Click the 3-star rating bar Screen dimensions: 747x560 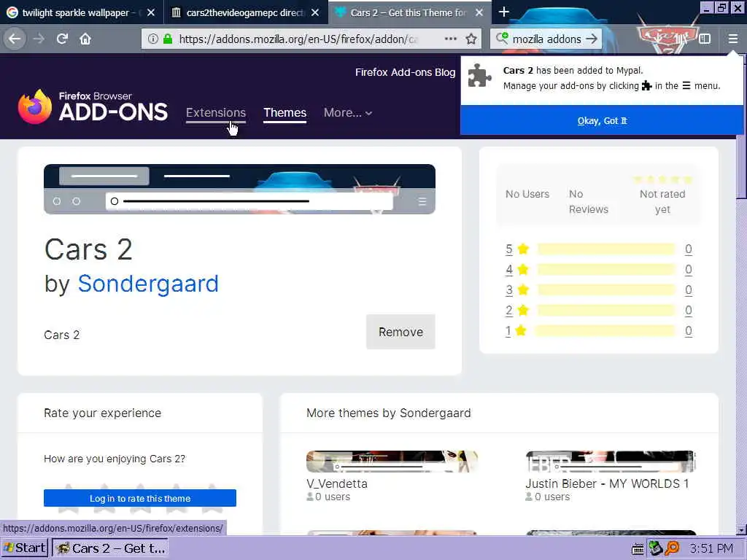pyautogui.click(x=606, y=290)
